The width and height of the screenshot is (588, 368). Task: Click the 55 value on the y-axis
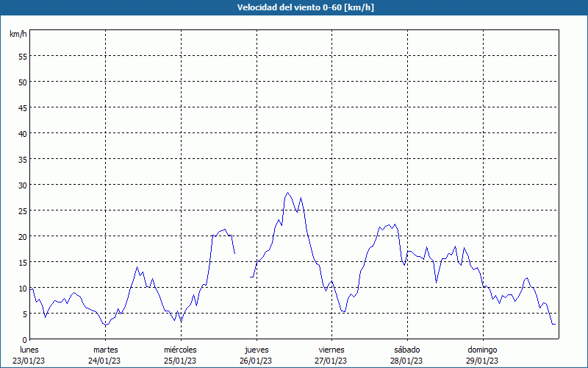[23, 57]
